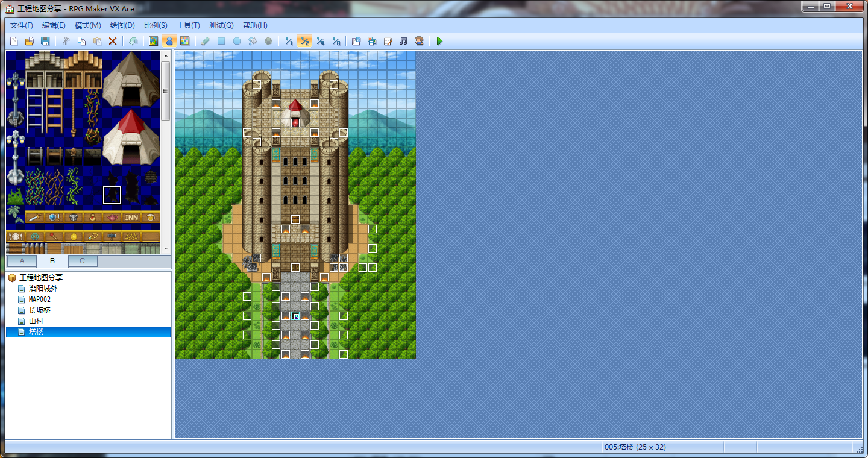Select the Rectangle drawing tool
This screenshot has width=868, height=458.
pyautogui.click(x=221, y=41)
